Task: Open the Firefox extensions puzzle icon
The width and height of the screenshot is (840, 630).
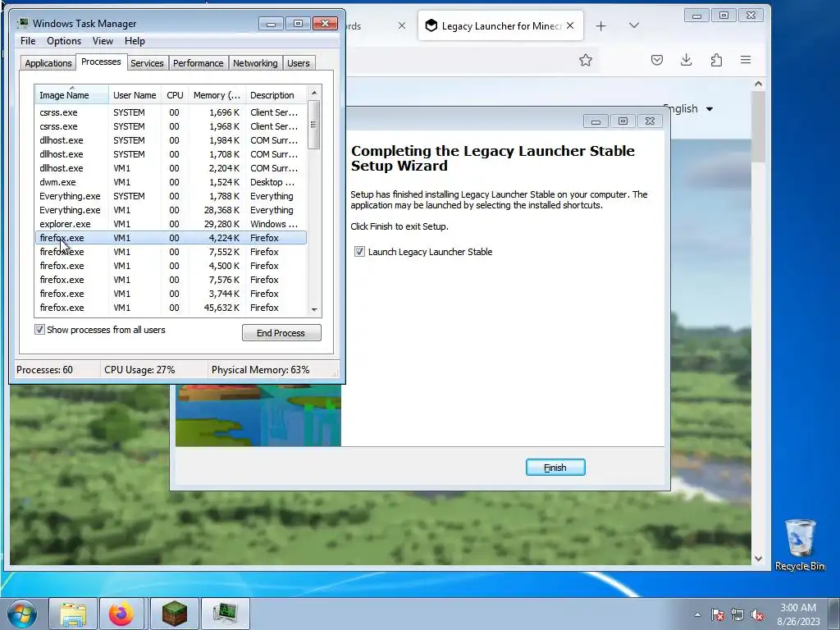Action: click(716, 60)
